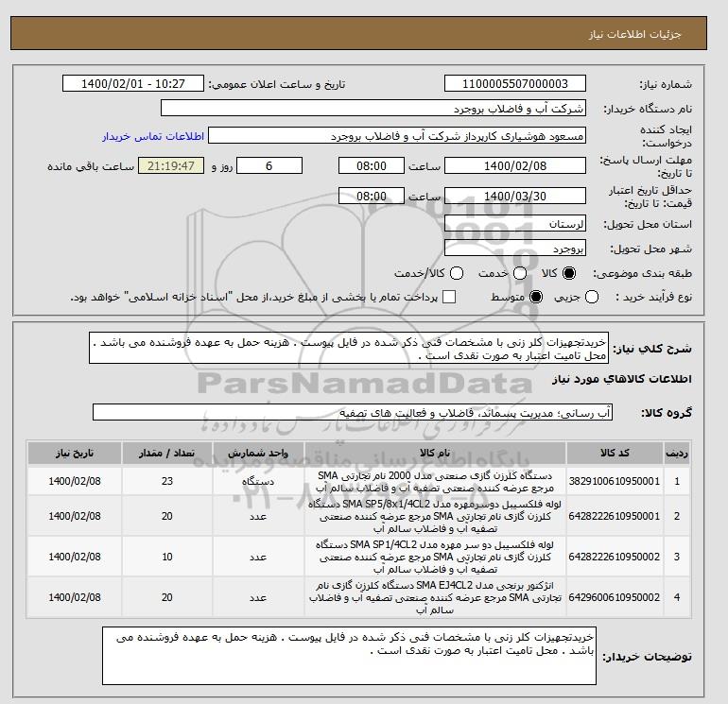
Task: Click the quantity 23 in row 1
Action: (167, 481)
